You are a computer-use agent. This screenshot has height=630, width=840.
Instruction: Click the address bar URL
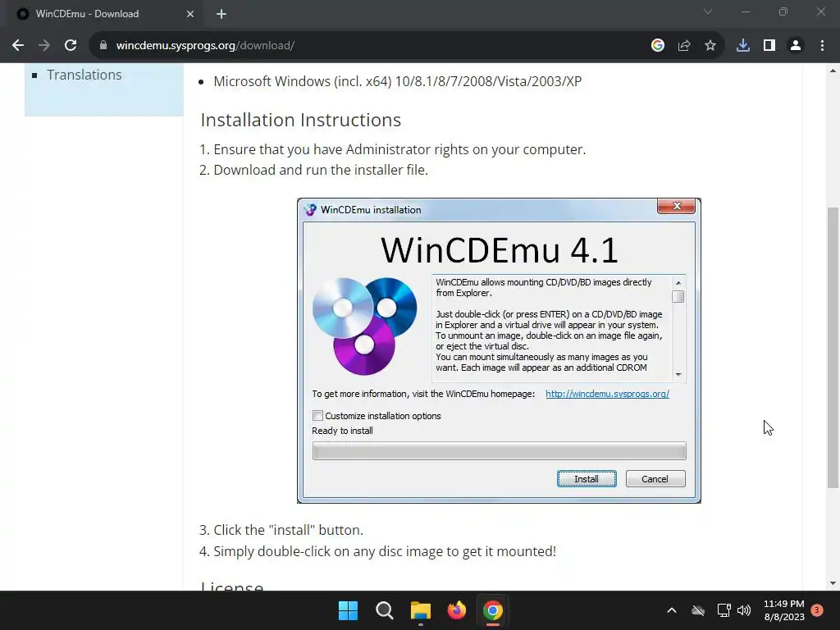[x=205, y=46]
